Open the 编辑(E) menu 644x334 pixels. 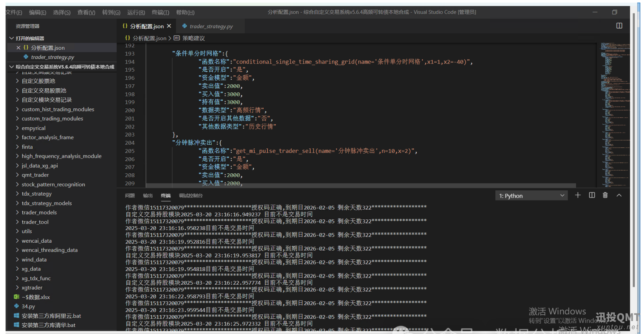coord(38,12)
